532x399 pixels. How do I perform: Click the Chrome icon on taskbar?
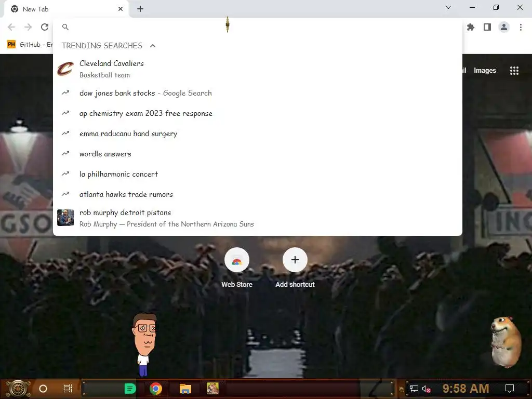156,389
